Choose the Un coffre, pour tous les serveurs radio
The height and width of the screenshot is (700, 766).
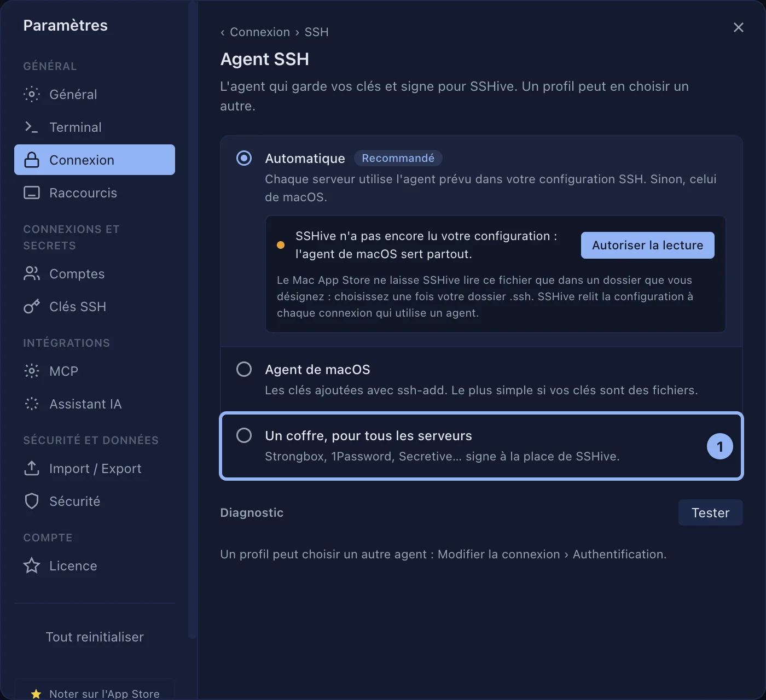(x=244, y=435)
